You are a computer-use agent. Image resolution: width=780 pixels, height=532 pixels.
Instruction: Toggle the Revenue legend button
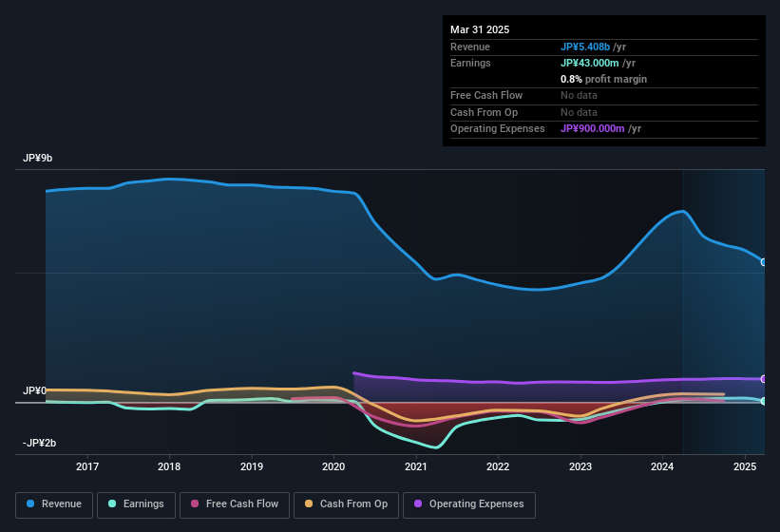tap(54, 504)
